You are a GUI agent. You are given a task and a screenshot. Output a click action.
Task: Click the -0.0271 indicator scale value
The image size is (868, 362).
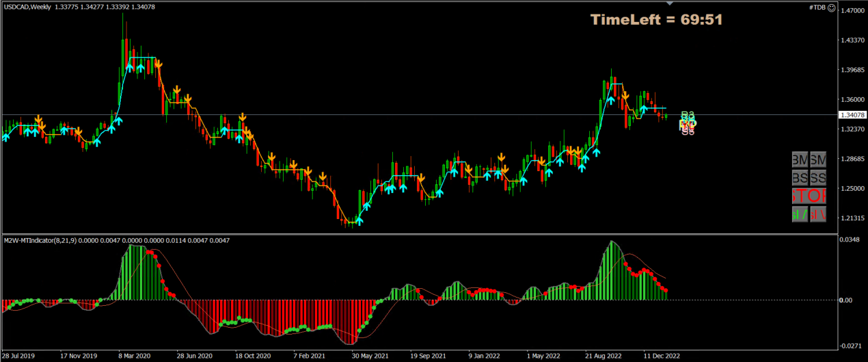pyautogui.click(x=852, y=346)
